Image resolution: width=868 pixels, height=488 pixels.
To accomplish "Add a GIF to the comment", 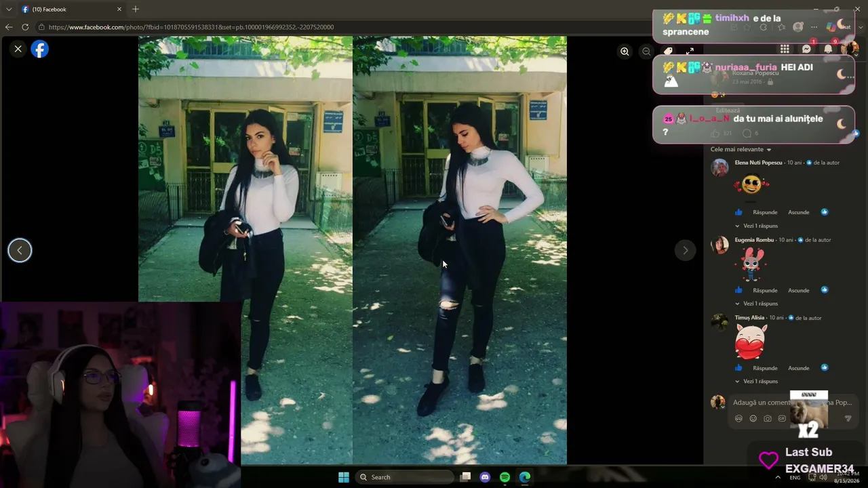I will point(782,419).
